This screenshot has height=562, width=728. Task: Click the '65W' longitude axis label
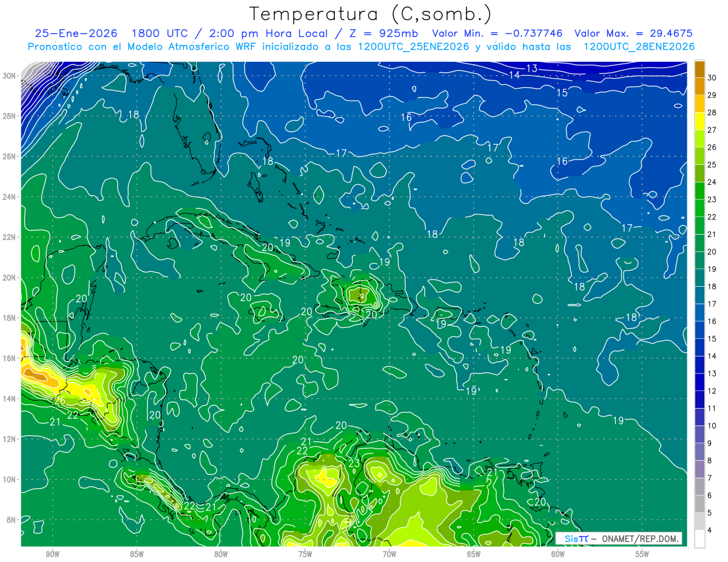click(x=474, y=554)
